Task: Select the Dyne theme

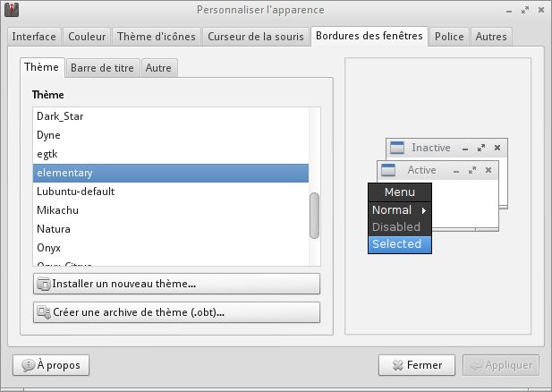Action: tap(171, 135)
